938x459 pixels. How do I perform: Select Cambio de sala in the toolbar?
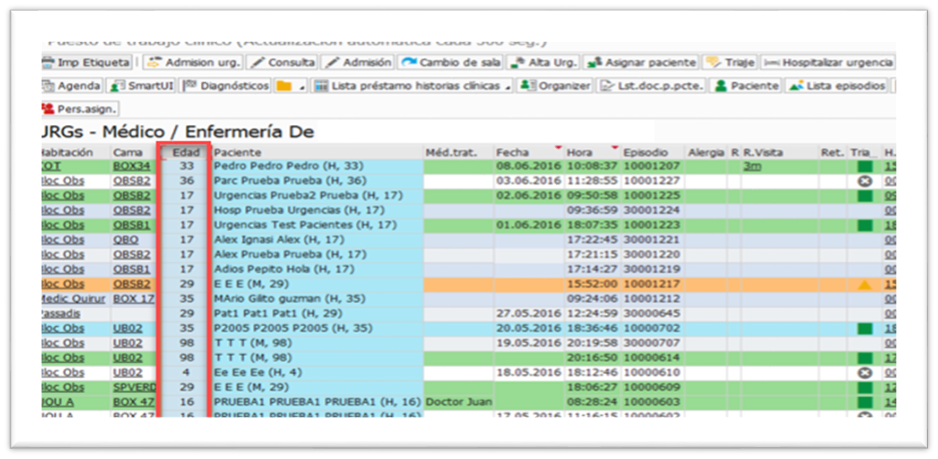[451, 62]
